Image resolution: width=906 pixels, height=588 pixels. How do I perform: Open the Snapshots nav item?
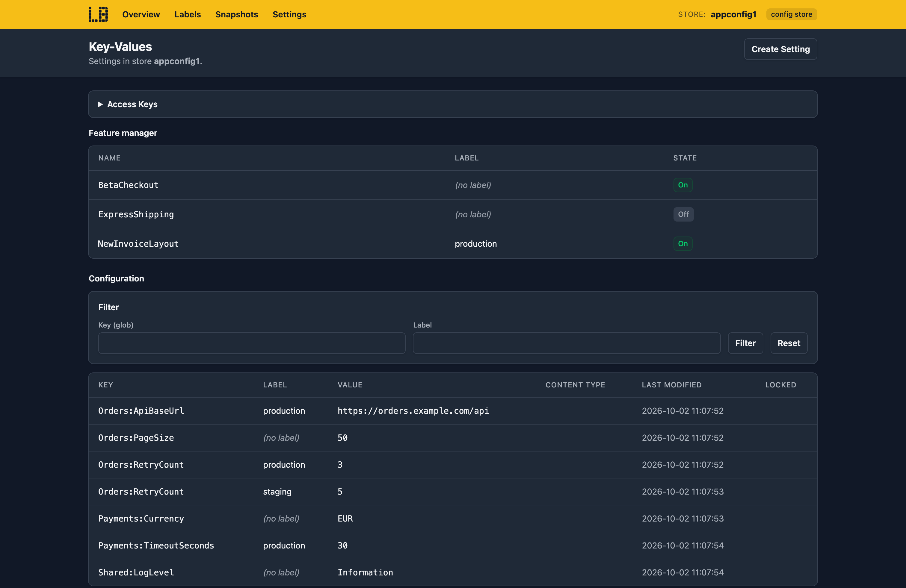[x=236, y=14]
